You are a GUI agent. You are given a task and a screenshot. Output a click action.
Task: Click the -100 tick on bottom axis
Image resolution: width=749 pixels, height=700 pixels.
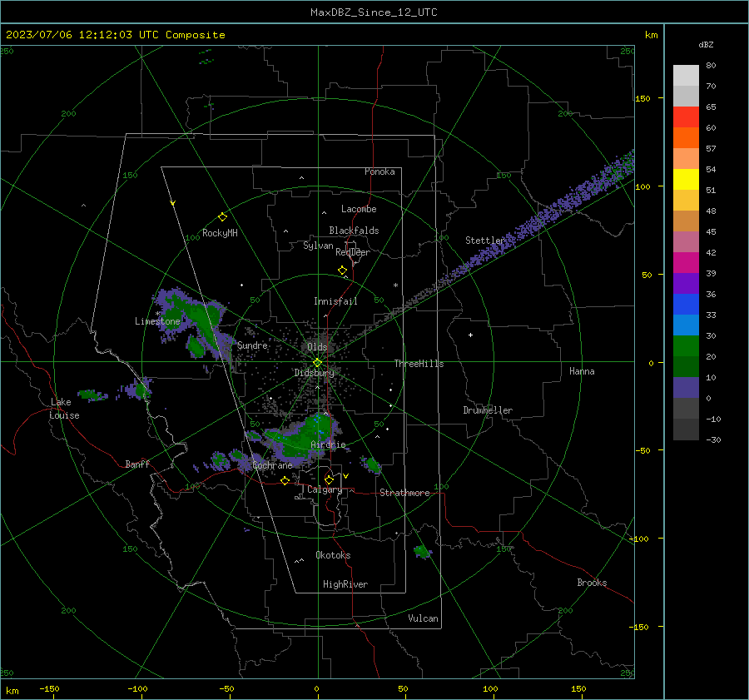pyautogui.click(x=137, y=688)
